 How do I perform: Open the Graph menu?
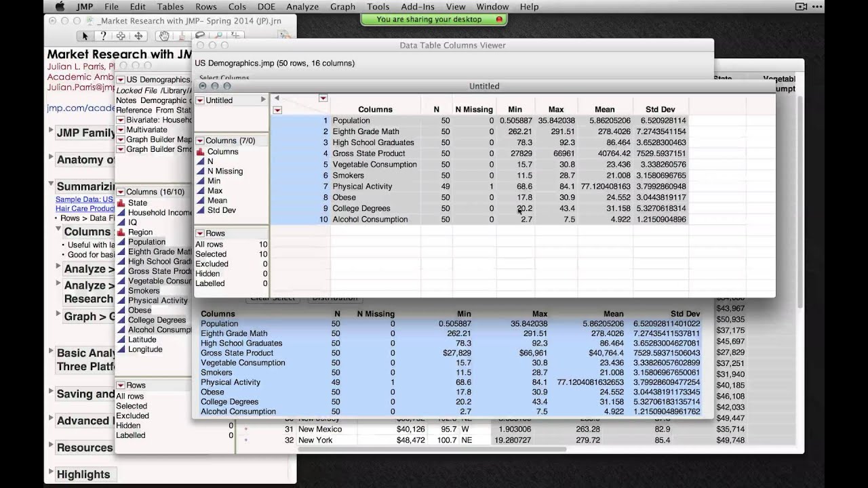point(342,7)
